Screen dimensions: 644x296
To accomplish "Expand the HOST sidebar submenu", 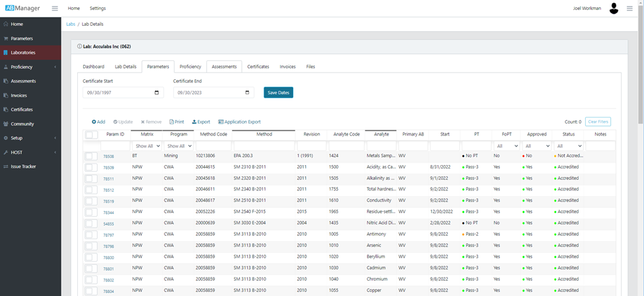I will [x=55, y=153].
